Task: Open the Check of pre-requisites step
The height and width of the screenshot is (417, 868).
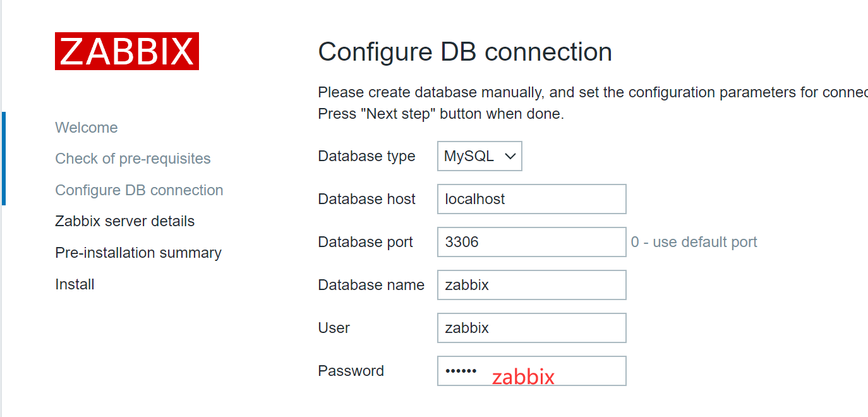Action: 133,159
